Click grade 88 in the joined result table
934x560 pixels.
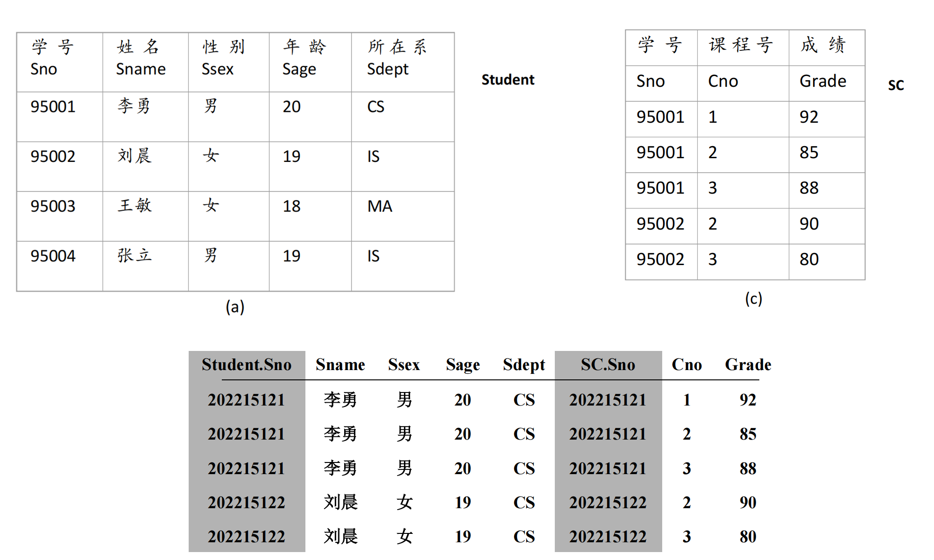(748, 469)
